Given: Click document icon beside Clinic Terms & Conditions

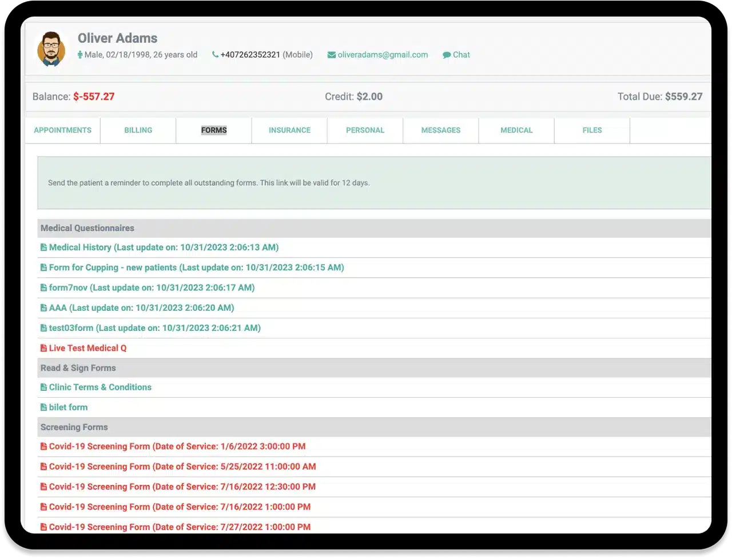Looking at the screenshot, I should point(43,387).
